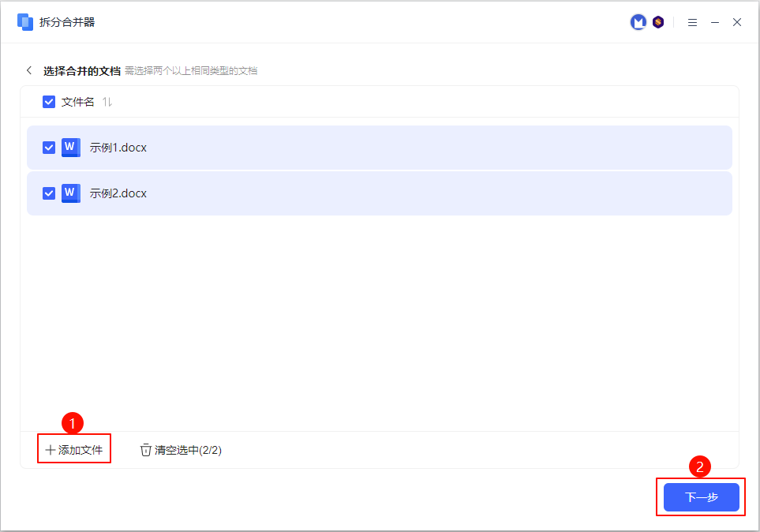760x532 pixels.
Task: Select the 示例2.docx file row
Action: point(395,193)
